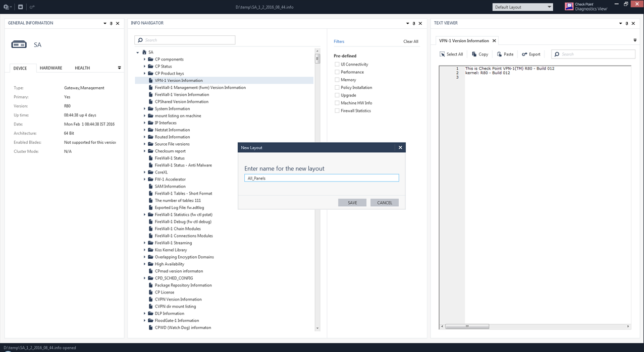
Task: Enable the Performance filter
Action: tap(337, 72)
